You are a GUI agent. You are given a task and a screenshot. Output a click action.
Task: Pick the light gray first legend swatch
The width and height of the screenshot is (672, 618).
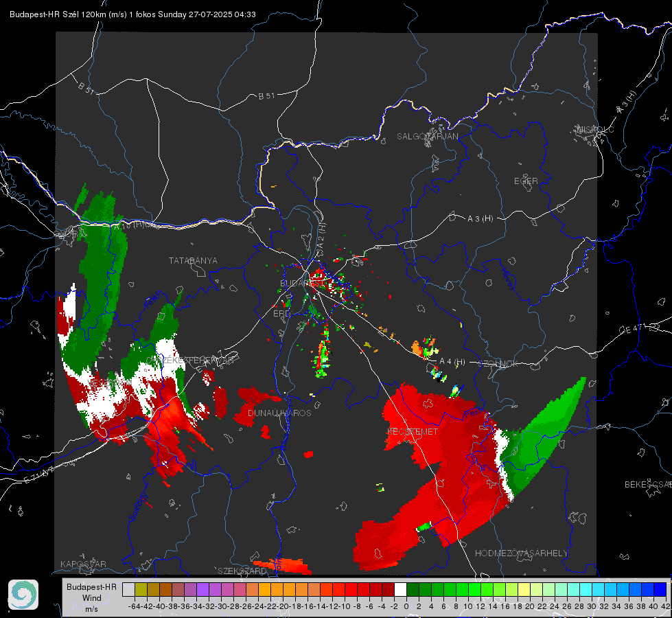pos(128,589)
